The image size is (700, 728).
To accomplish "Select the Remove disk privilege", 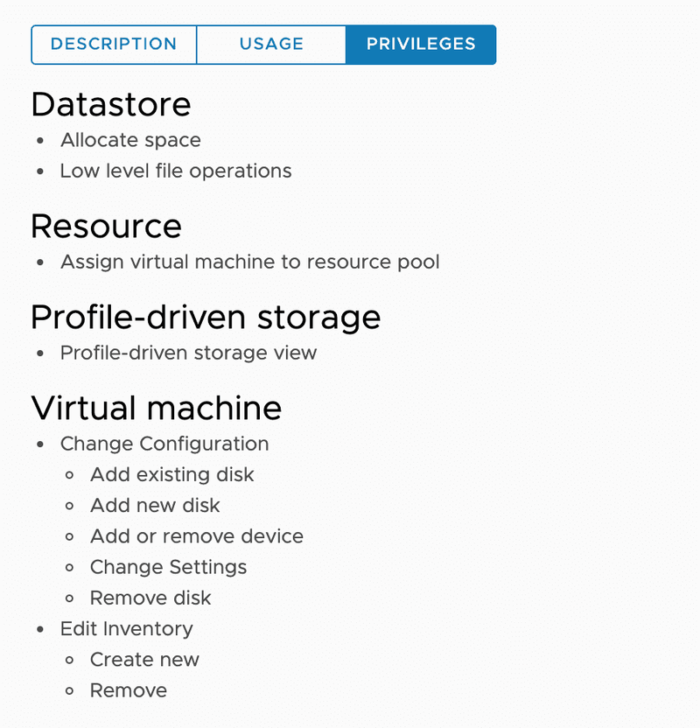I will [150, 598].
